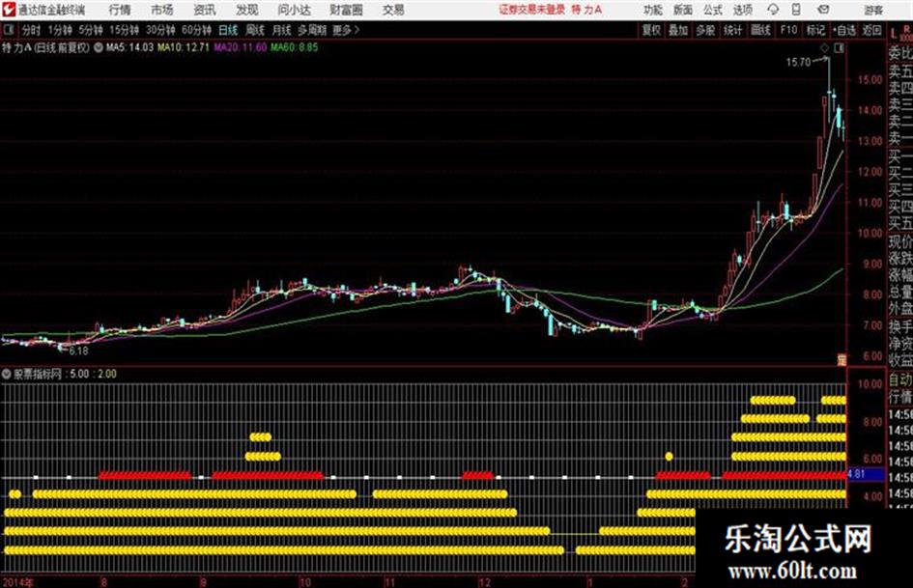Click the 自选 add-to-watchlist button

(844, 30)
